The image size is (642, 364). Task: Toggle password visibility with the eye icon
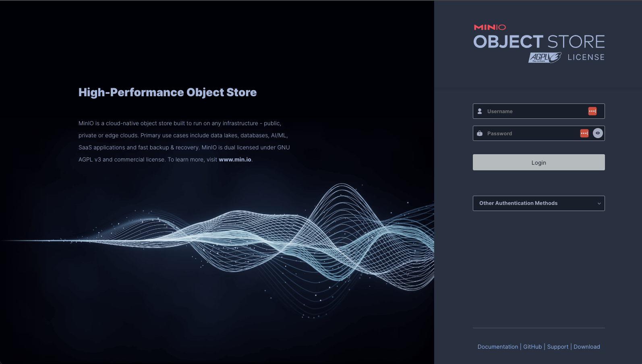coord(598,133)
